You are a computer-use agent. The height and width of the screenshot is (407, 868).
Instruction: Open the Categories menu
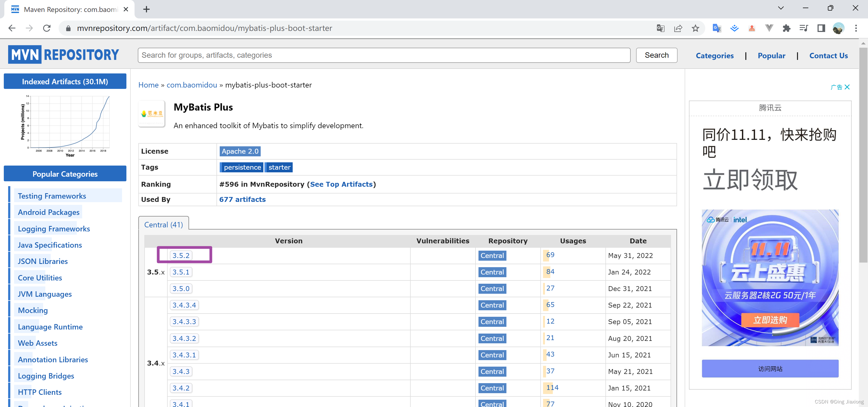(x=715, y=55)
